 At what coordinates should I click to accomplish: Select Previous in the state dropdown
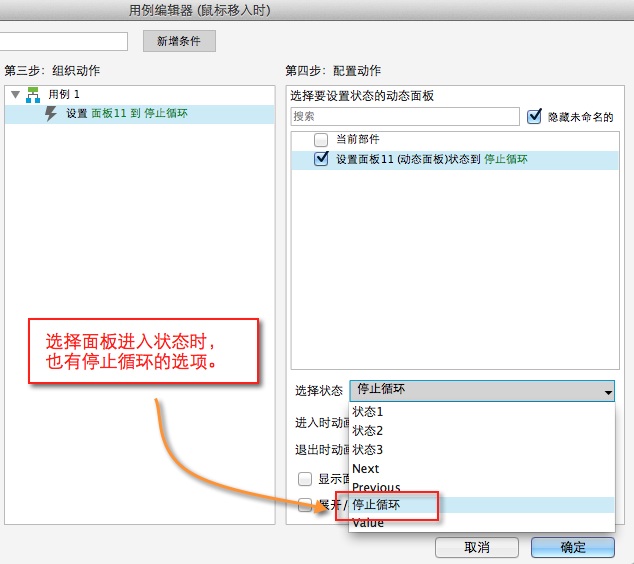point(376,488)
